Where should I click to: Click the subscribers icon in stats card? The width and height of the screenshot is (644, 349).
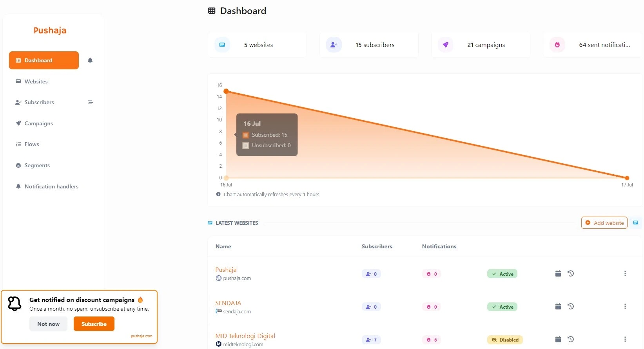coord(334,45)
